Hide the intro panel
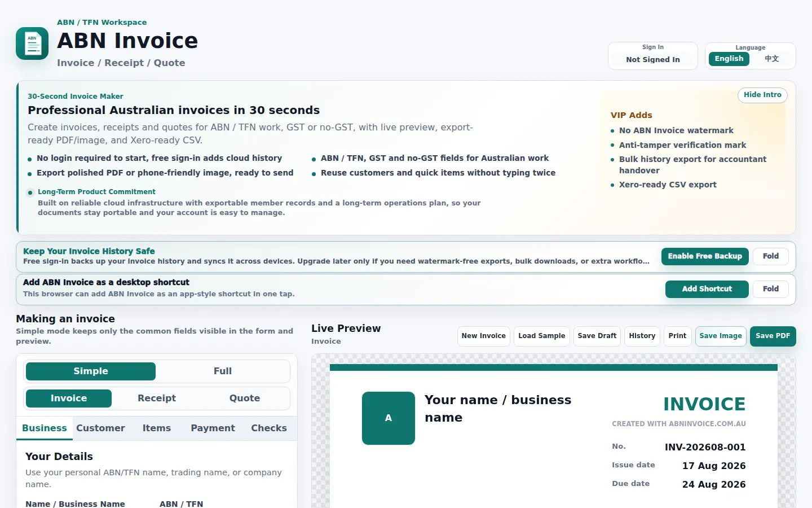 click(762, 95)
